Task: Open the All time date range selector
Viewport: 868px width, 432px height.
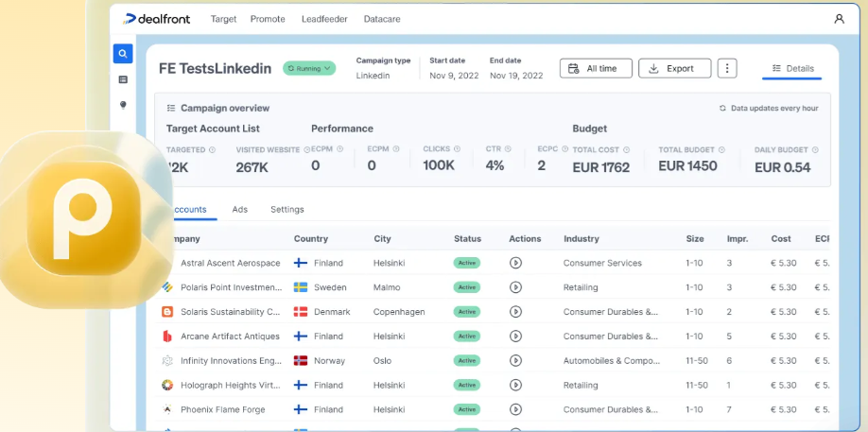Action: 596,68
